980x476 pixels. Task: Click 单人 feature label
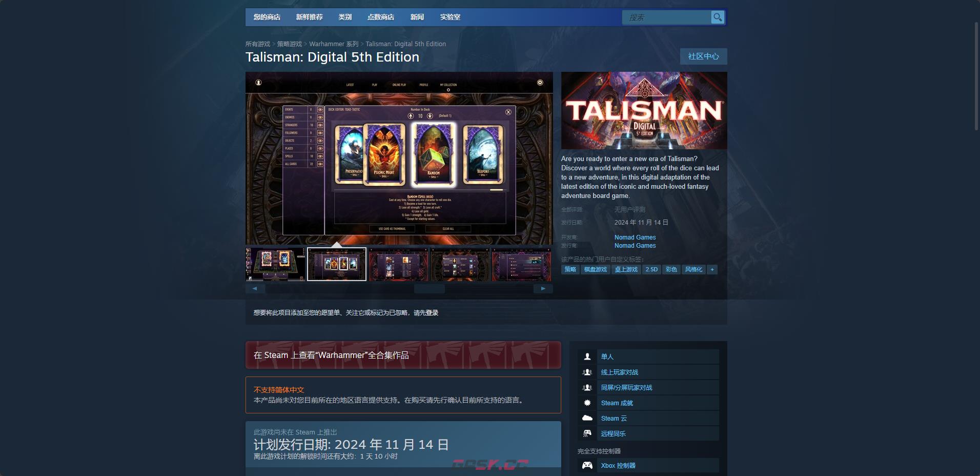coord(607,356)
